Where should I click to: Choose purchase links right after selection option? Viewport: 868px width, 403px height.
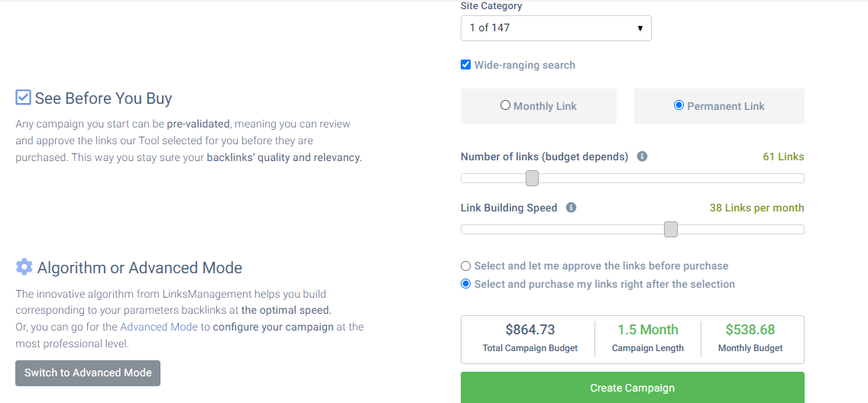[465, 284]
